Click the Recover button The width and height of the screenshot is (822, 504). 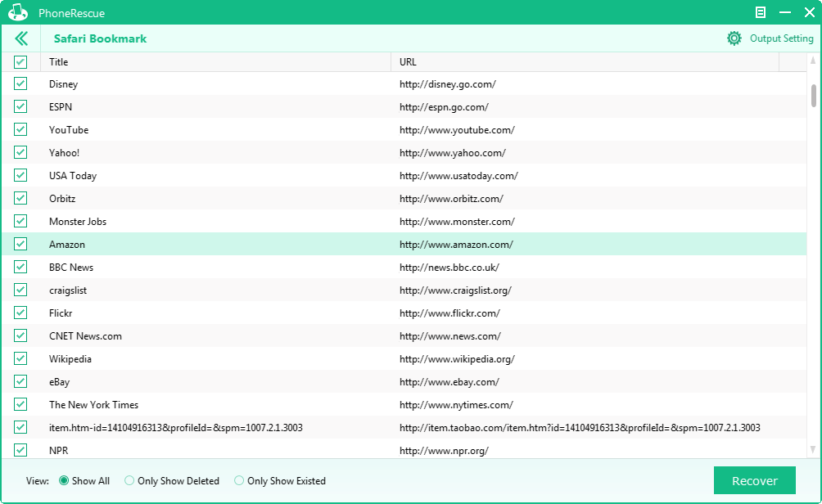[x=754, y=480]
